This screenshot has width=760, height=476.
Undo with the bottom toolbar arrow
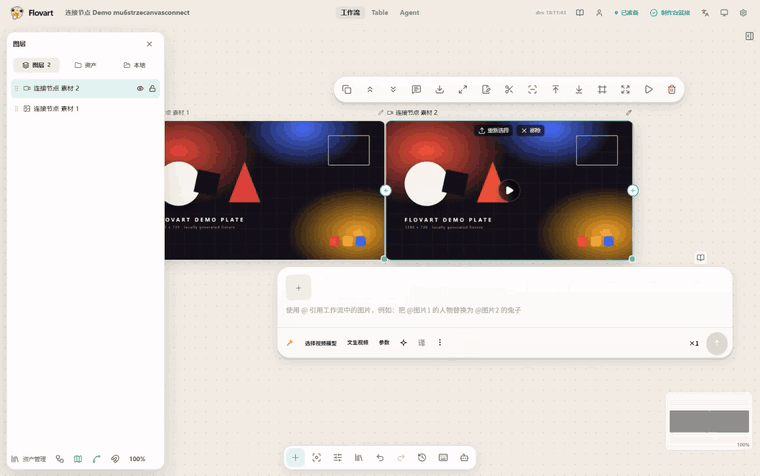point(380,458)
